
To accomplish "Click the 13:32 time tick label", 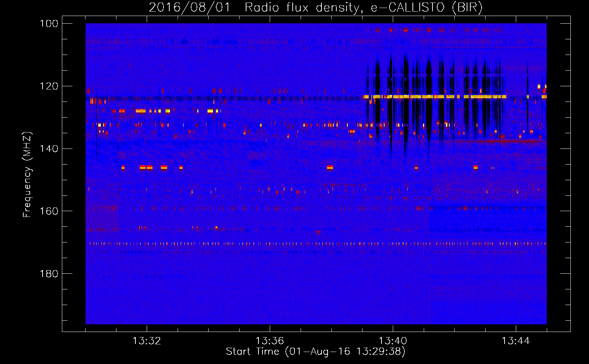I will point(147,341).
